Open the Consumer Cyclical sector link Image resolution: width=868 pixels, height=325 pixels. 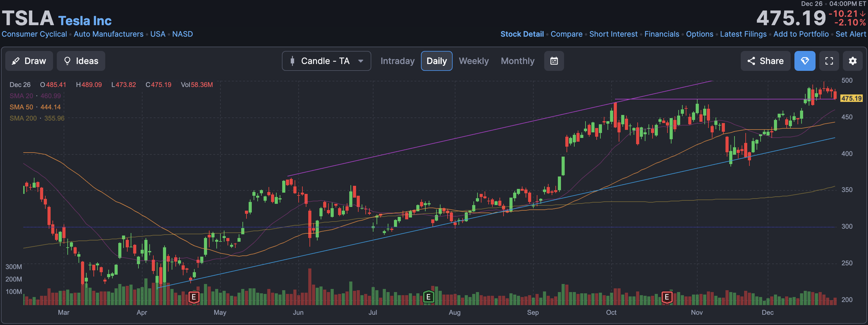point(34,34)
